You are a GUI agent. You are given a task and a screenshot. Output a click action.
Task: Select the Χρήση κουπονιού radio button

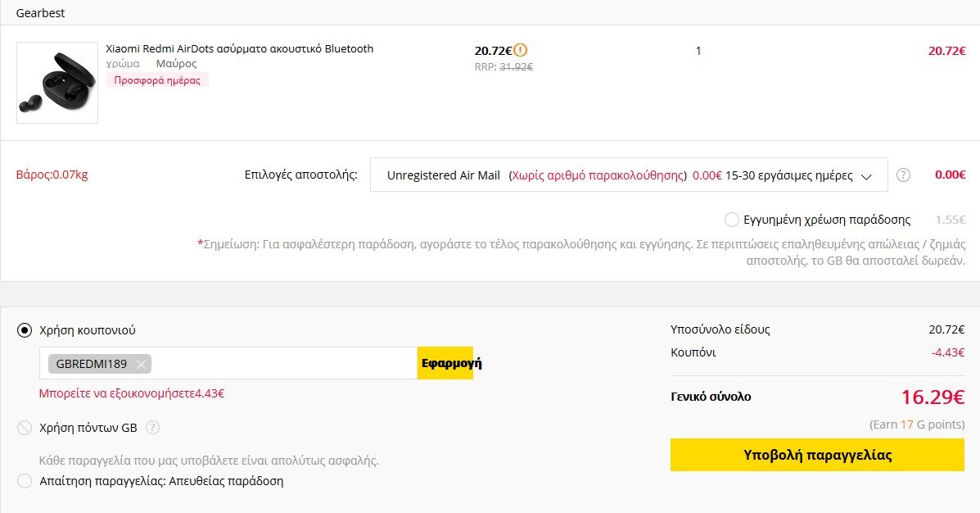click(x=25, y=330)
